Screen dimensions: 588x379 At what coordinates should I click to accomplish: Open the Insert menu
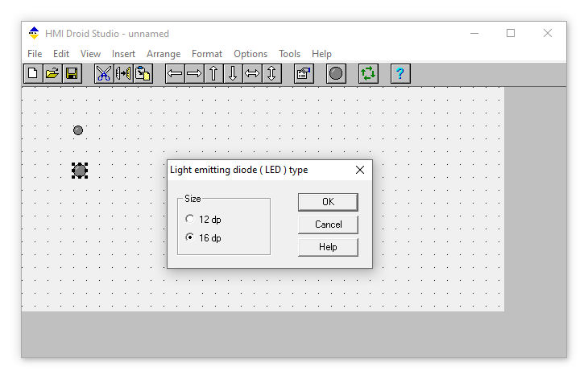coord(123,54)
